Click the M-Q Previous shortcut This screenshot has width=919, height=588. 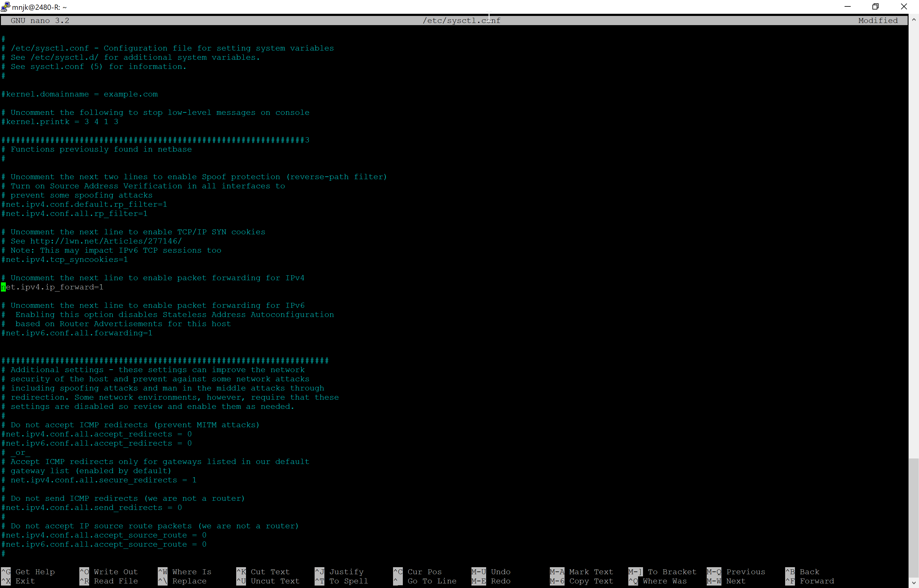tap(736, 571)
